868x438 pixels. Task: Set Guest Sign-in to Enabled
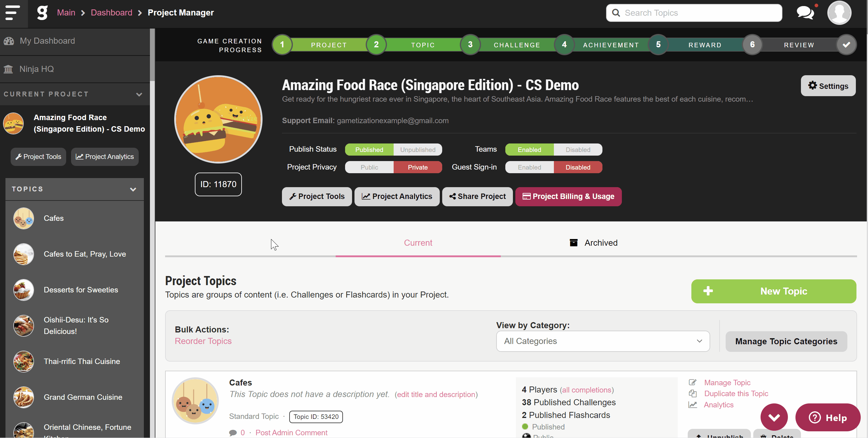coord(529,167)
